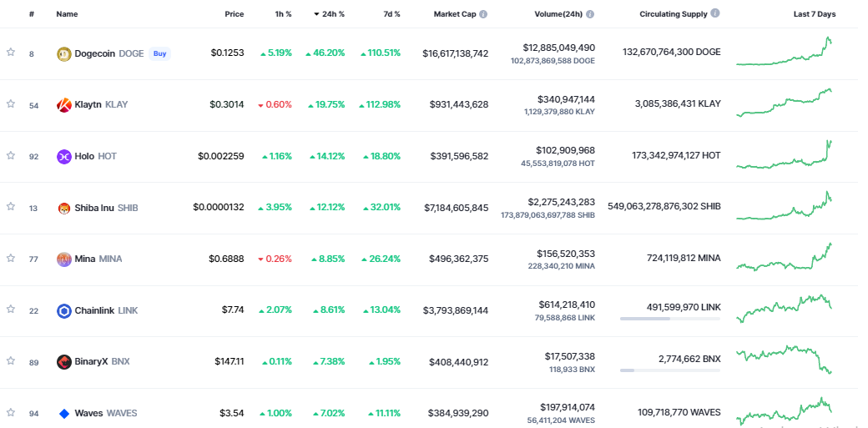Screen dimensions: 868x428
Task: Add Mina to watchlist with star
Action: coord(11,258)
